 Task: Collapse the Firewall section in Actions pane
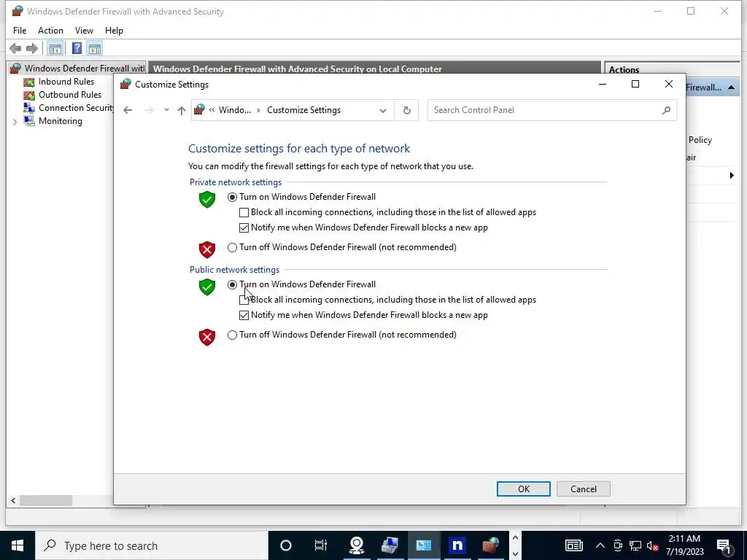tap(731, 87)
